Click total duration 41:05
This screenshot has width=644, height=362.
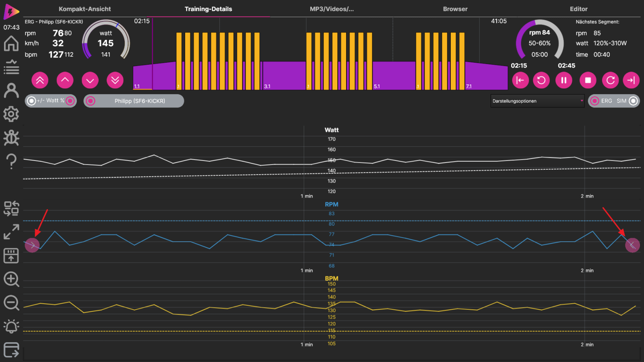(499, 21)
